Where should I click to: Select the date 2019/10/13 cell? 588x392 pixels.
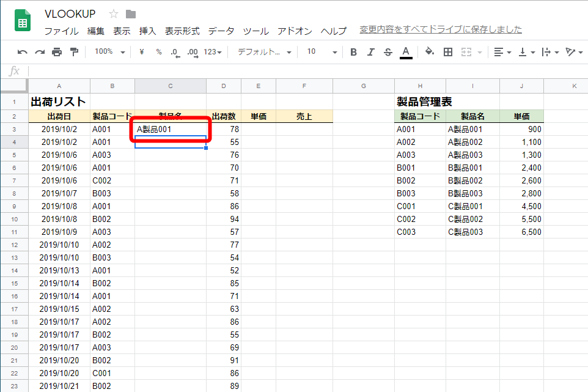pos(59,270)
